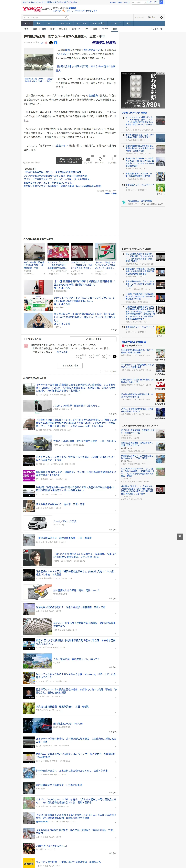
Task: Share the comment on X
Action: click(x=115, y=356)
